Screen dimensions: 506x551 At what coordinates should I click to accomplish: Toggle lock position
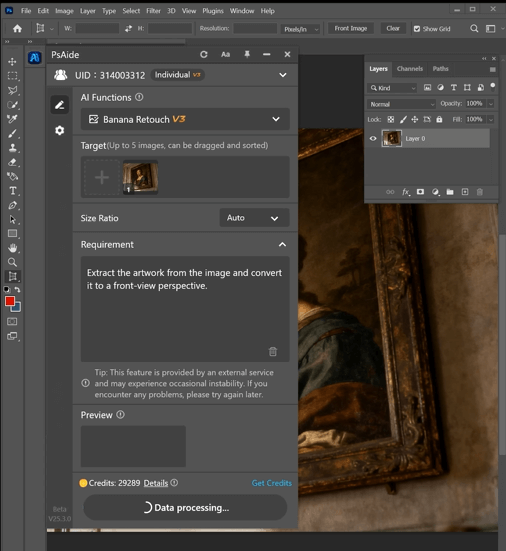[x=415, y=119]
